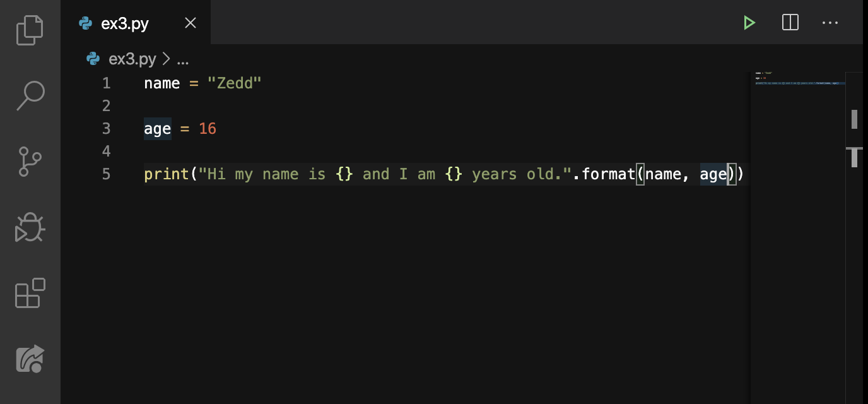Open the Source Control view
Image resolution: width=868 pixels, height=404 pixels.
point(29,161)
